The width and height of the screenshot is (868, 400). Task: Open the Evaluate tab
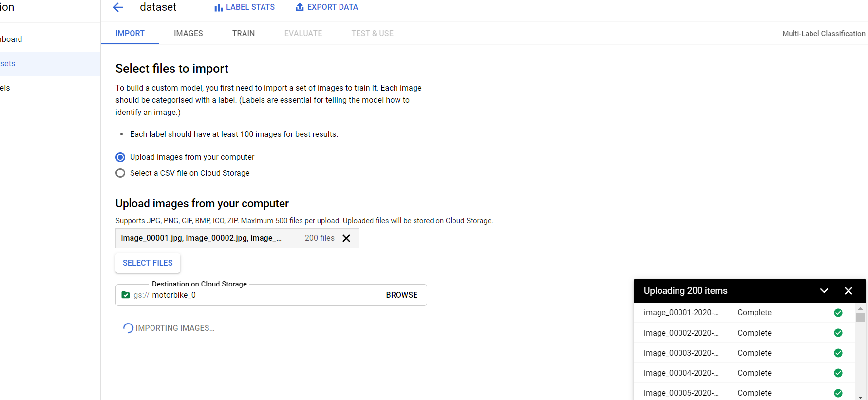(303, 33)
